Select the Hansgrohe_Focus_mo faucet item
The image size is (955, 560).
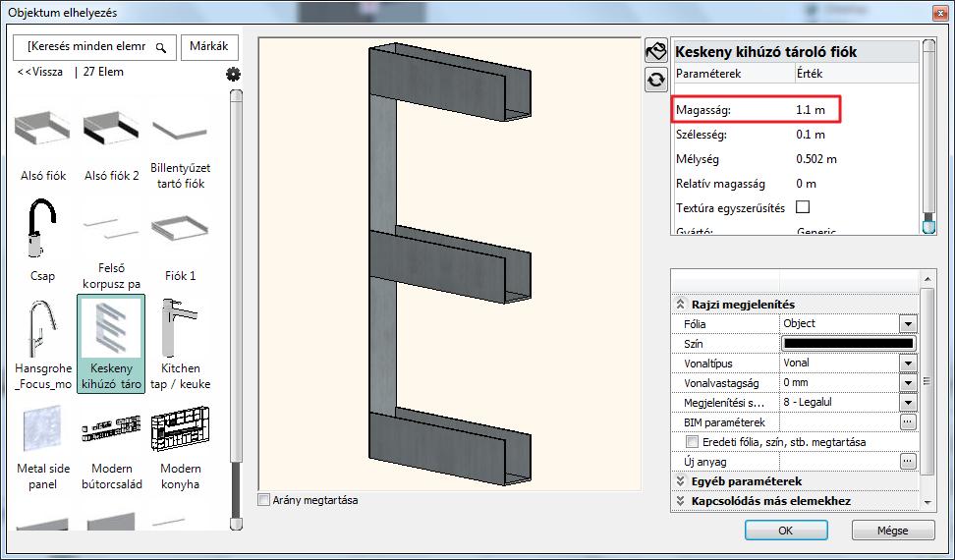pyautogui.click(x=42, y=345)
